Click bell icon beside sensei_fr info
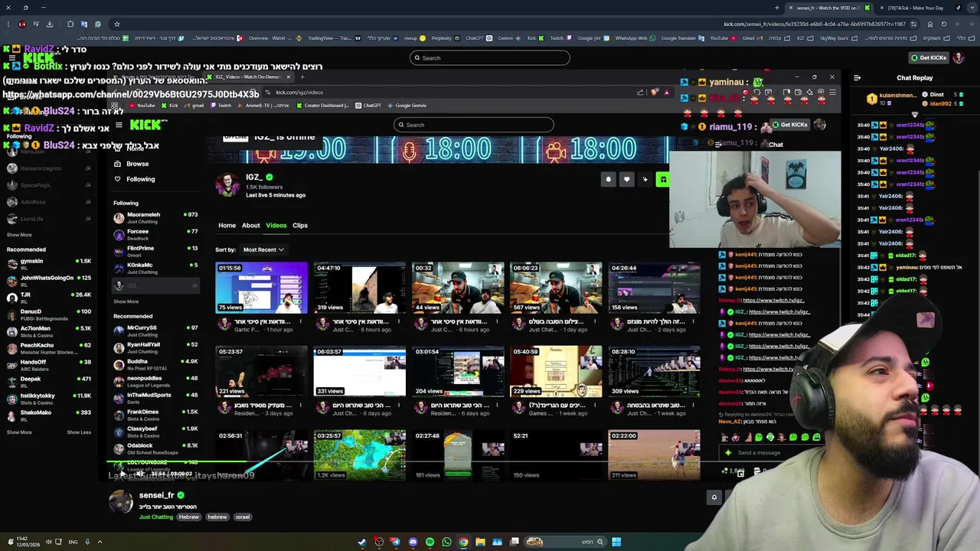Screen dimensions: 980x551 (x=714, y=497)
